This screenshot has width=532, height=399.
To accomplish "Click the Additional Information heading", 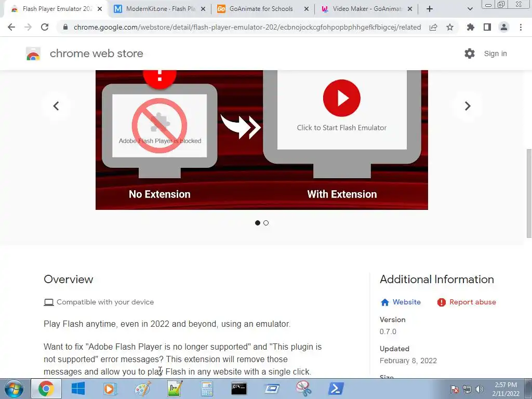I will [437, 279].
